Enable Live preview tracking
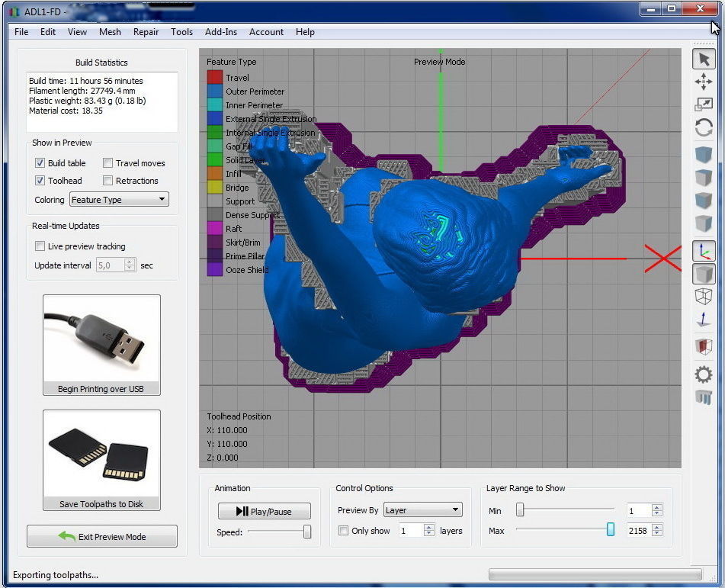Viewport: 725px width, 588px height. pyautogui.click(x=40, y=246)
